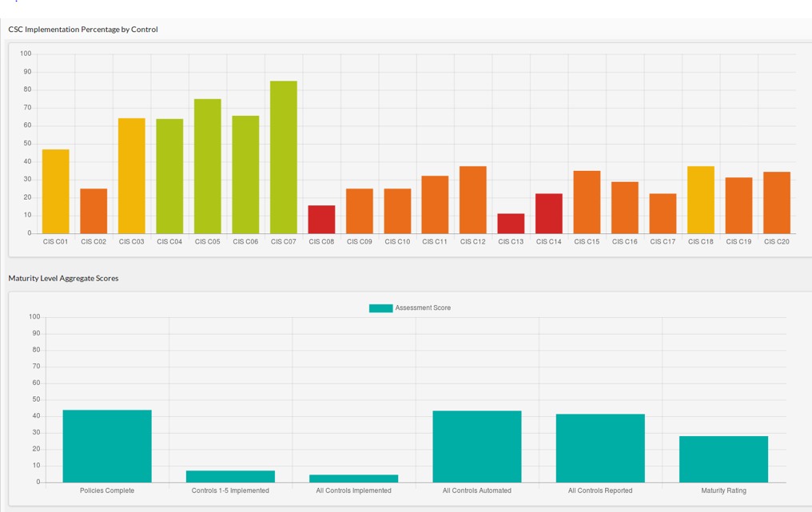The width and height of the screenshot is (812, 512).
Task: Select the Controls 1-5 Implemented bar
Action: (x=229, y=477)
